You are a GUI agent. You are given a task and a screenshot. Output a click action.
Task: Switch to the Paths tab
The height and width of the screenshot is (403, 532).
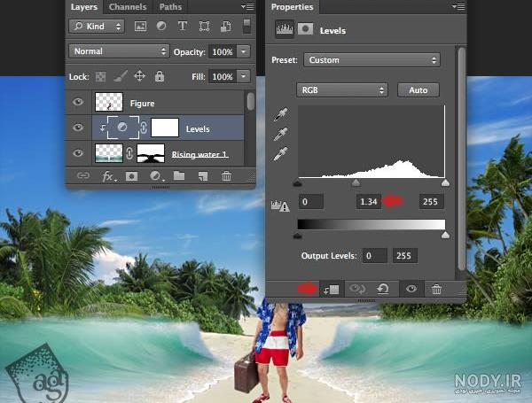point(170,7)
